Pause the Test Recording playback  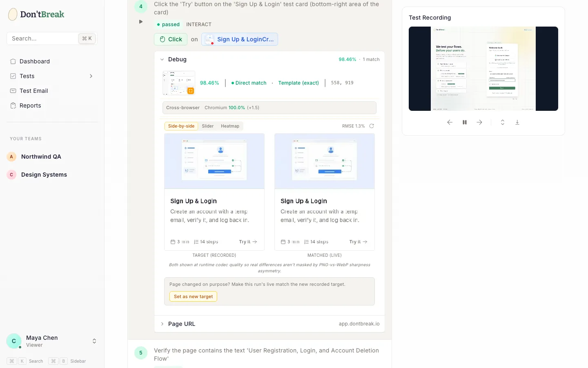(x=465, y=122)
